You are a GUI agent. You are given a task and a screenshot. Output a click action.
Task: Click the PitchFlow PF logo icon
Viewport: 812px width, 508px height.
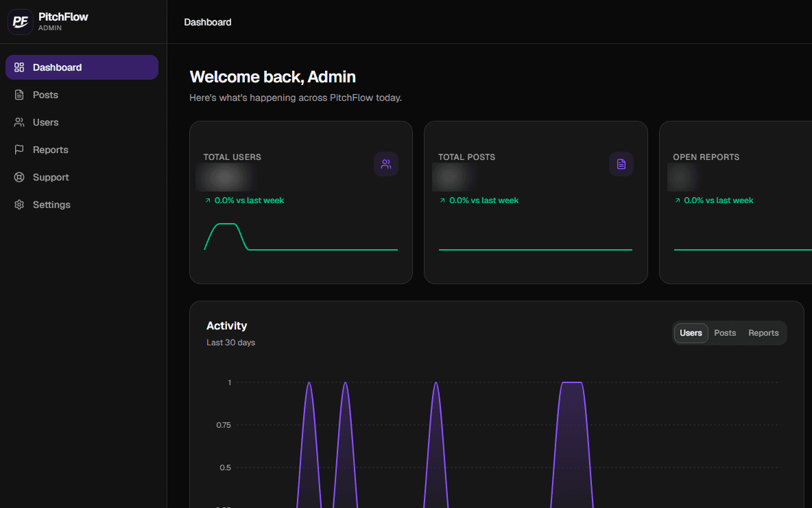[x=21, y=22]
